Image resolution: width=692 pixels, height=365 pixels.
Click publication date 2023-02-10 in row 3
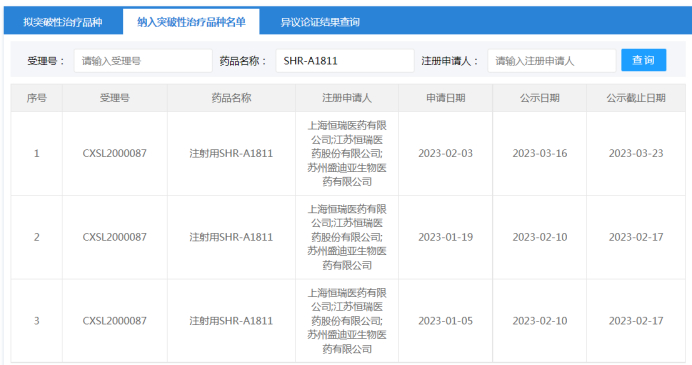coord(539,321)
